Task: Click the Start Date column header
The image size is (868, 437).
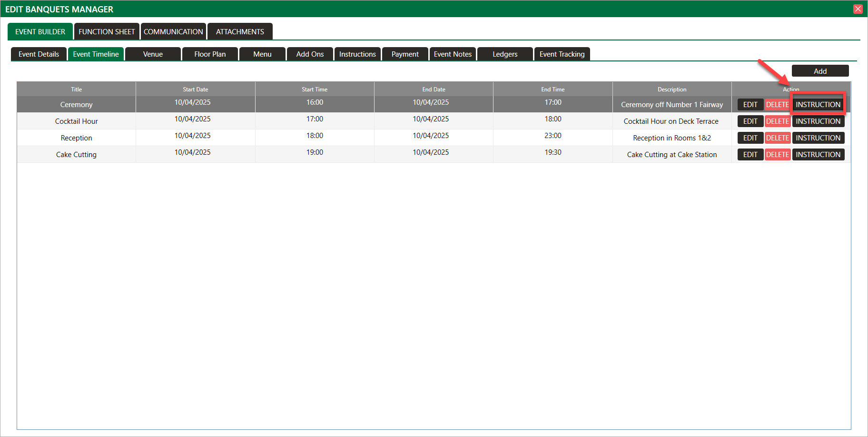Action: 196,89
